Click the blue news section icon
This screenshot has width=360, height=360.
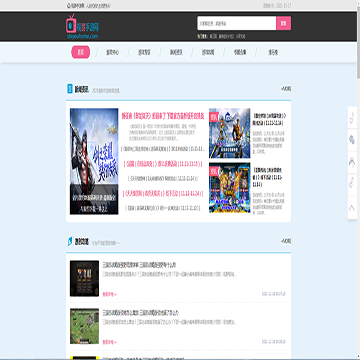70,89
